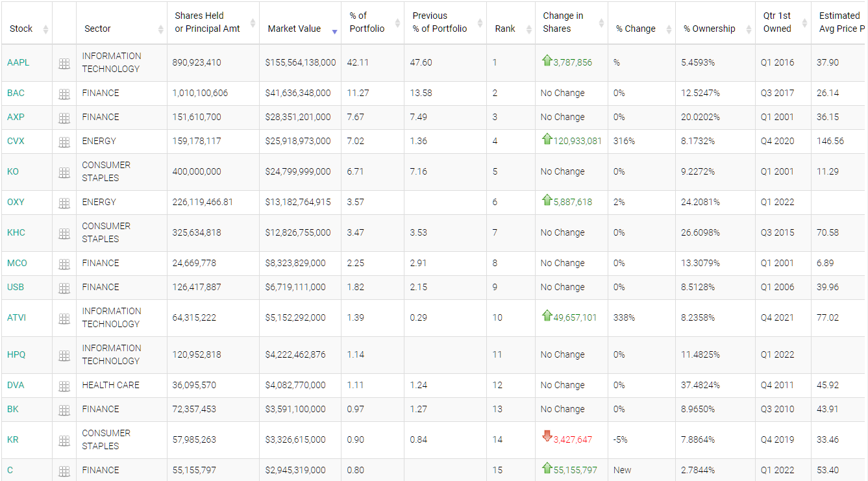The image size is (868, 481).
Task: Select AAPL market value $155,564,138,000
Action: 301,62
